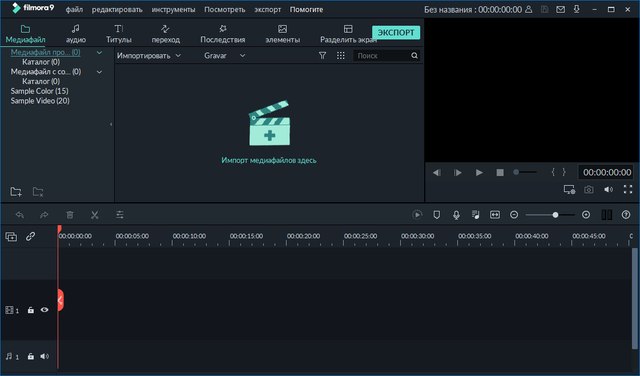Open the Последствия effects tab
This screenshot has height=376, width=640.
point(222,34)
